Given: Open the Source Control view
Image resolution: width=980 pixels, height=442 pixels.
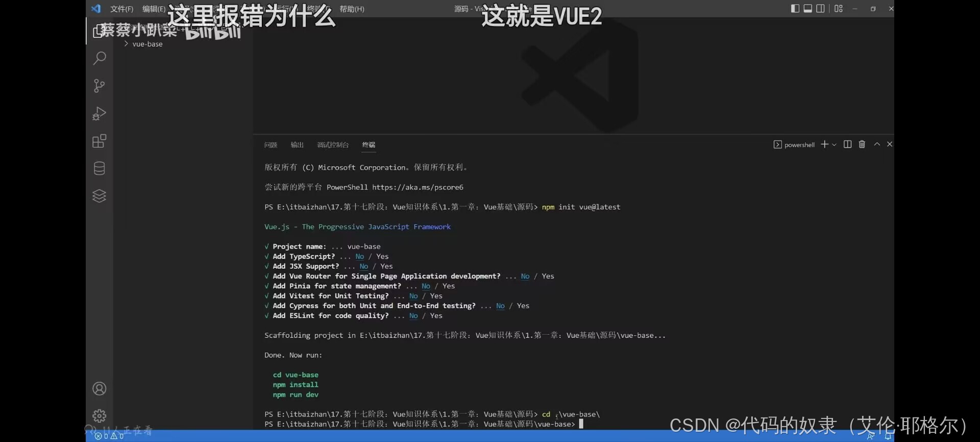Looking at the screenshot, I should coord(99,86).
